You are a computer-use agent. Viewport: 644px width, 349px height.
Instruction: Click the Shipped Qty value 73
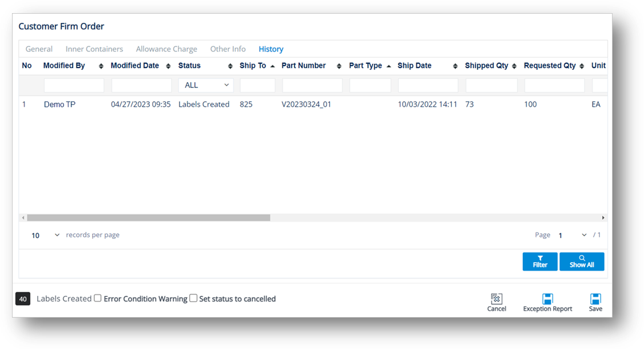click(x=470, y=104)
